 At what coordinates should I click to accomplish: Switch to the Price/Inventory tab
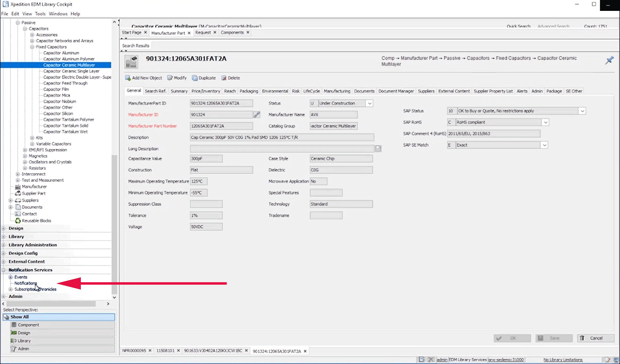[206, 91]
